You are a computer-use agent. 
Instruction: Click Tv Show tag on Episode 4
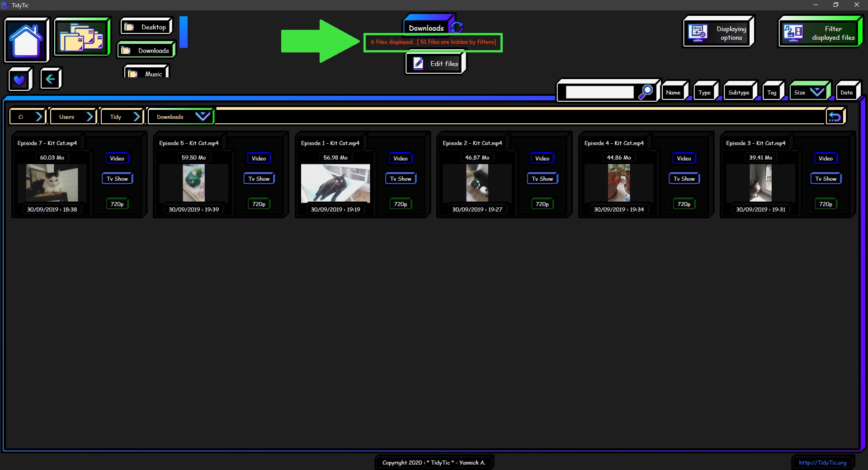[684, 179]
